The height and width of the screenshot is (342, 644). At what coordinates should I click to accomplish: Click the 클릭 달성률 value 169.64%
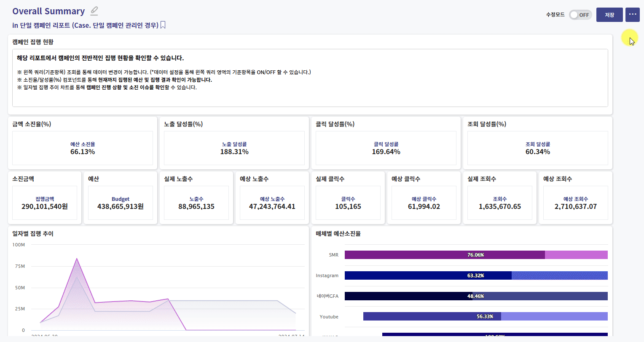coord(386,152)
